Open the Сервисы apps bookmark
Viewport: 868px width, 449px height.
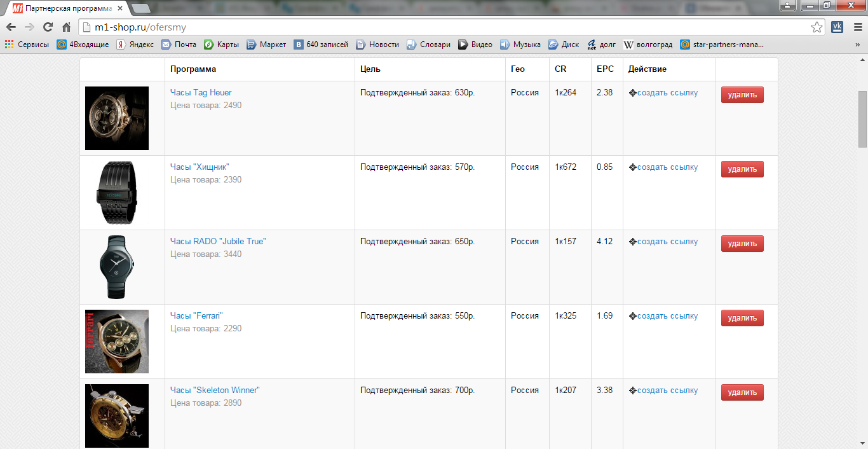tap(27, 45)
